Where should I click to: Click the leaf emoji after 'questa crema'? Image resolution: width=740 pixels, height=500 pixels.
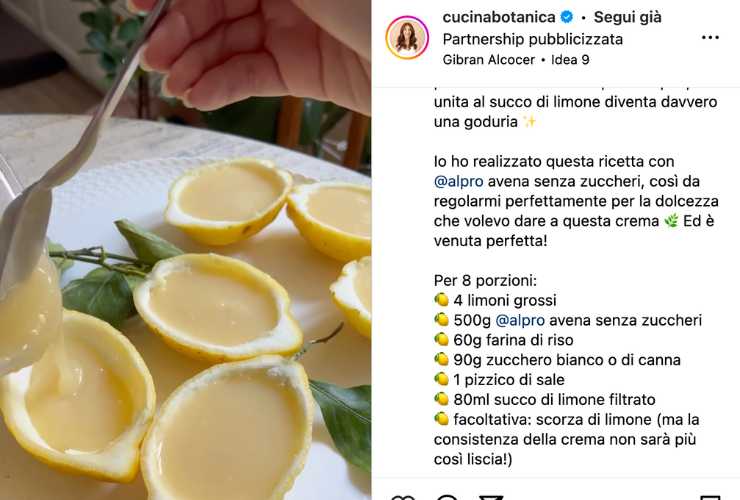coord(671,221)
